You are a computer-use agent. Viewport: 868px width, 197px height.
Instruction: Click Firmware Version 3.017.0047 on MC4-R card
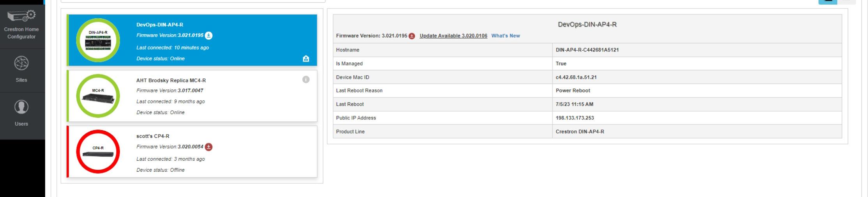tap(170, 91)
